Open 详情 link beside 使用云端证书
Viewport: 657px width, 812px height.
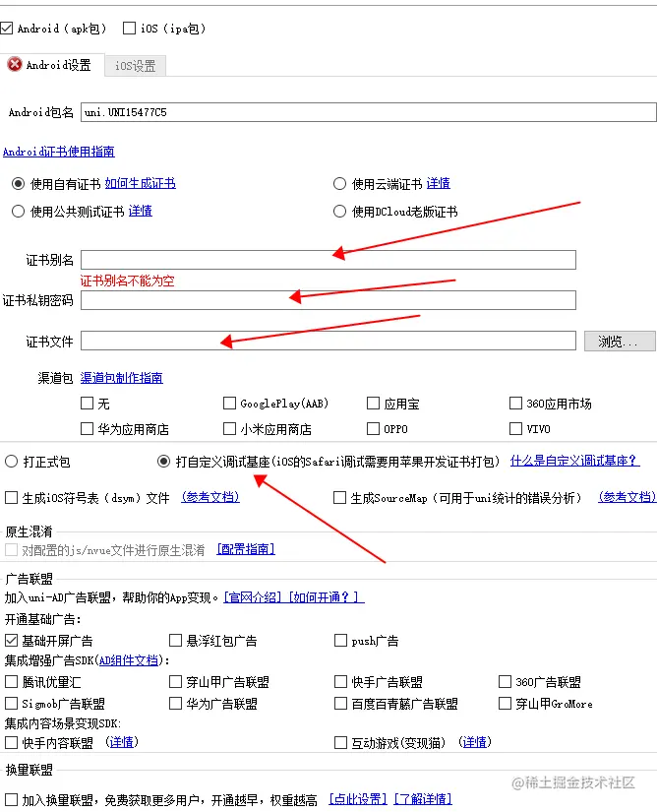[x=439, y=183]
